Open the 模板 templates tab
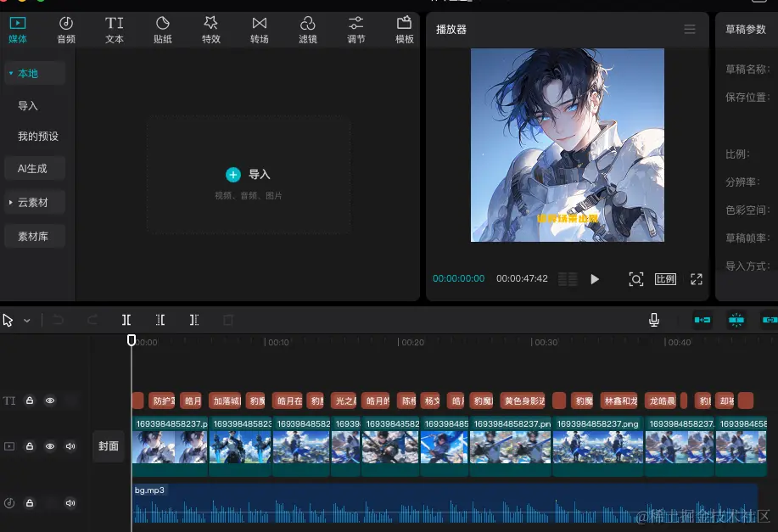 point(405,30)
